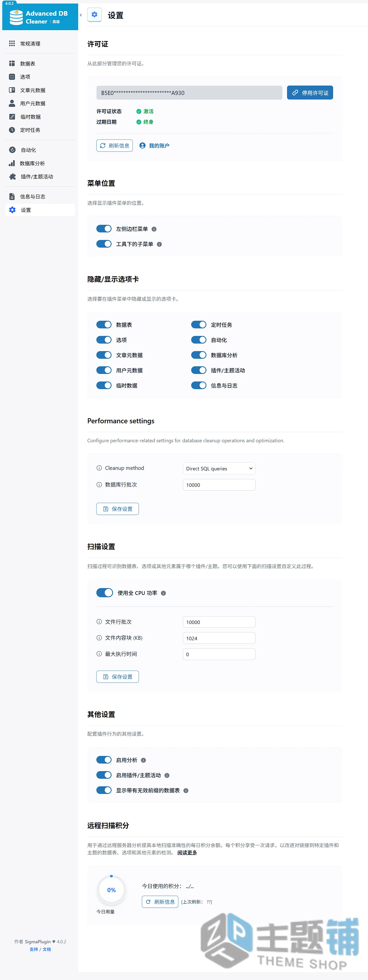Image resolution: width=368 pixels, height=980 pixels.
Task: Toggle the 选项 tab visibility switch
Action: point(104,340)
